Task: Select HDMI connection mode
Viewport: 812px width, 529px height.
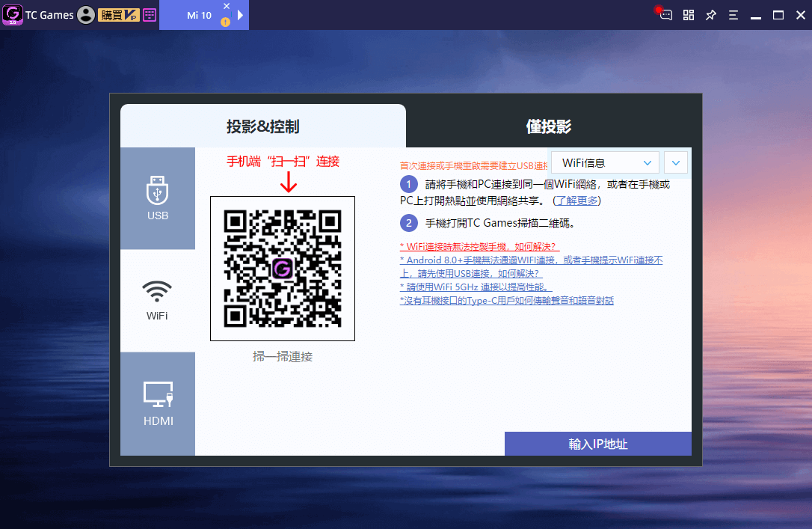Action: pyautogui.click(x=158, y=404)
